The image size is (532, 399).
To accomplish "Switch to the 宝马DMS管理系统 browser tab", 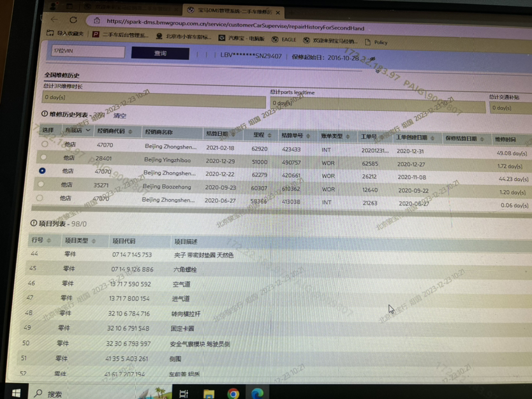I will pyautogui.click(x=234, y=11).
